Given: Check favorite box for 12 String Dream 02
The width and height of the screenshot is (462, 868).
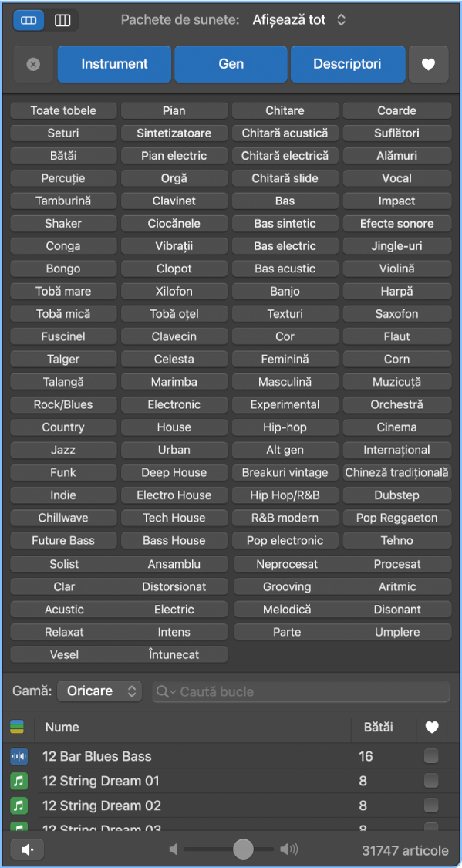Looking at the screenshot, I should coord(431,806).
